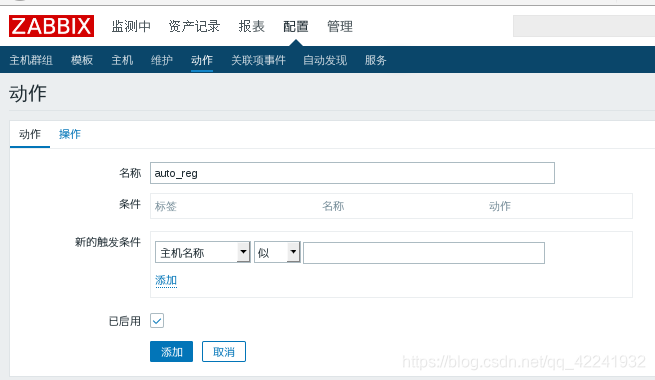Click the 取消 button

point(224,352)
